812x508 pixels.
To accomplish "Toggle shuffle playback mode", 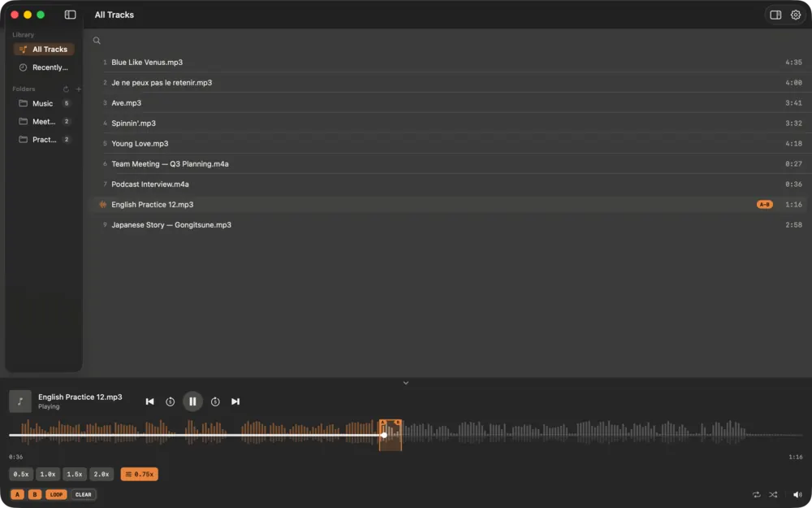I will point(773,494).
